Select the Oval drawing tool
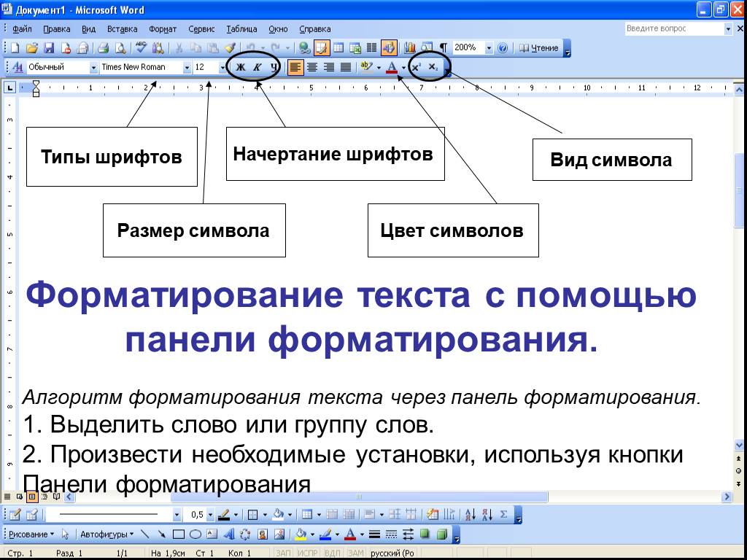 click(196, 534)
